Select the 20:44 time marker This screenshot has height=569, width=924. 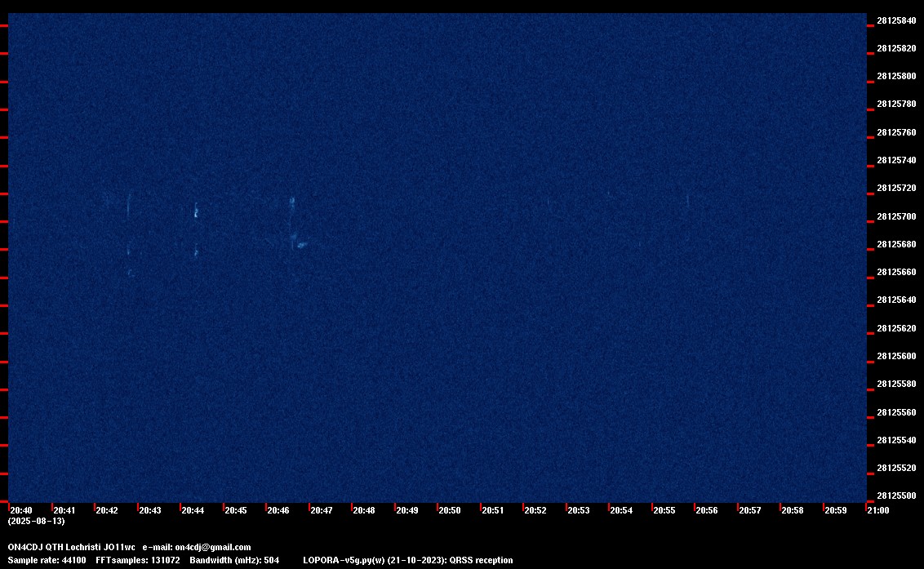pos(193,510)
